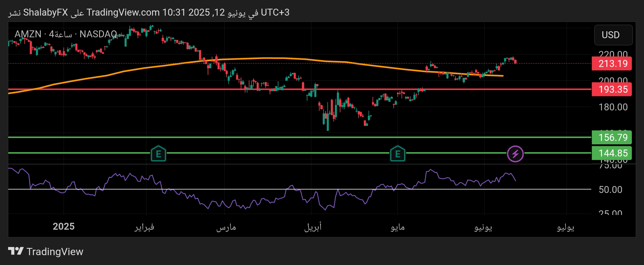Click the 180.00 price axis label
644x265 pixels.
613,107
